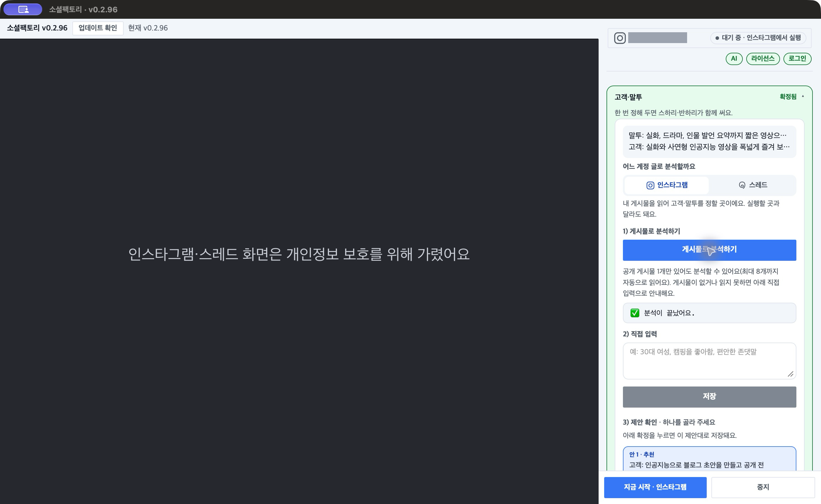
Task: Click the Instagram logo icon beside the account name
Action: (x=620, y=38)
